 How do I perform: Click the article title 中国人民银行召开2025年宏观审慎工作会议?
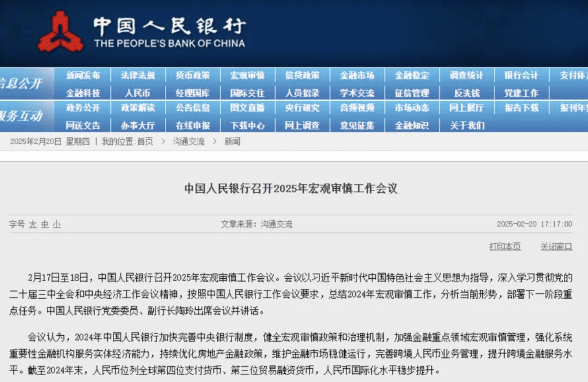290,188
